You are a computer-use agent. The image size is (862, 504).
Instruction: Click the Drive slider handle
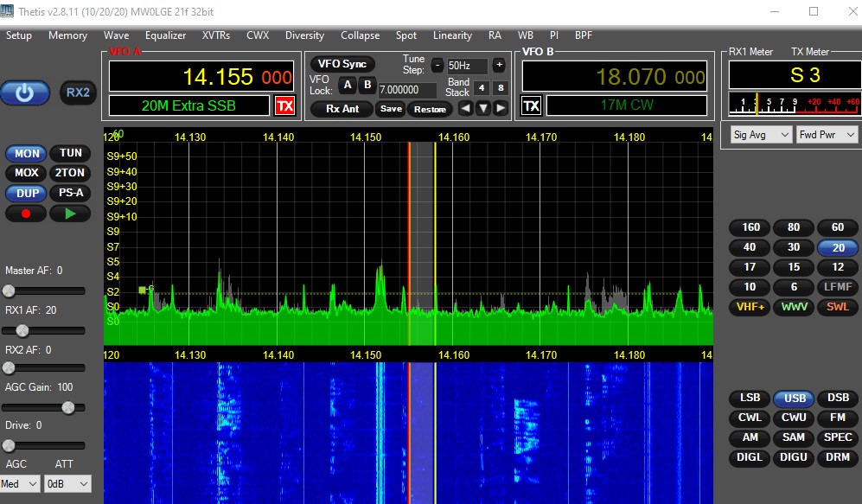pos(9,445)
